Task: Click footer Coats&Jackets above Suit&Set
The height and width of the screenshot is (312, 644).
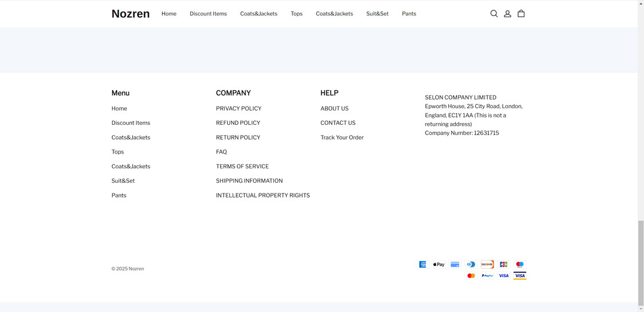Action: coord(130,167)
